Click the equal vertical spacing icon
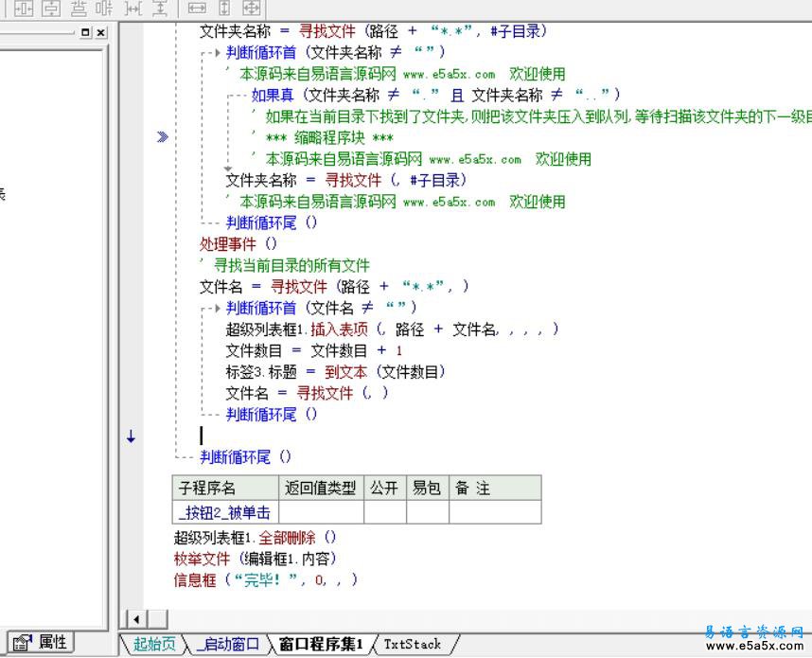The width and height of the screenshot is (812, 658). point(160,9)
